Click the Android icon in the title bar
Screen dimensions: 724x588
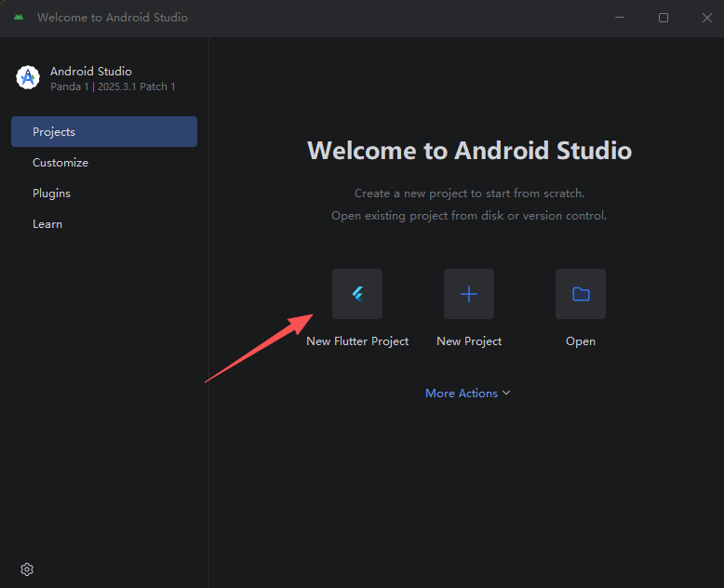19,18
